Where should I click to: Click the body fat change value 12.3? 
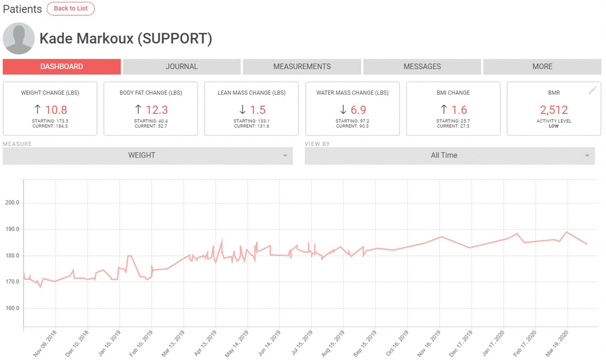coord(157,110)
